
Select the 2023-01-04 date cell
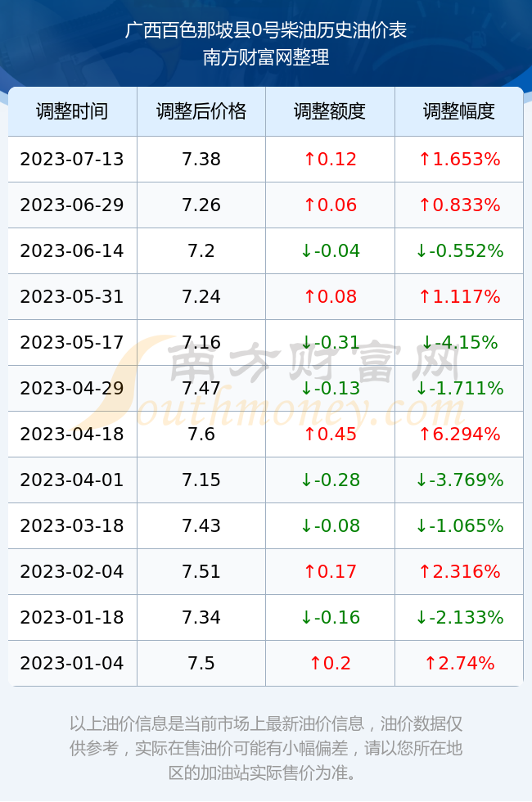(x=72, y=663)
